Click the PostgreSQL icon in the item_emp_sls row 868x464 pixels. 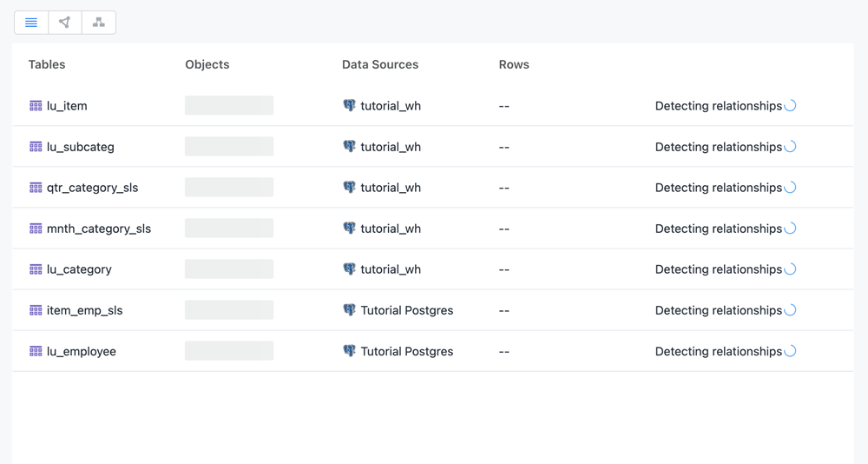(x=349, y=310)
